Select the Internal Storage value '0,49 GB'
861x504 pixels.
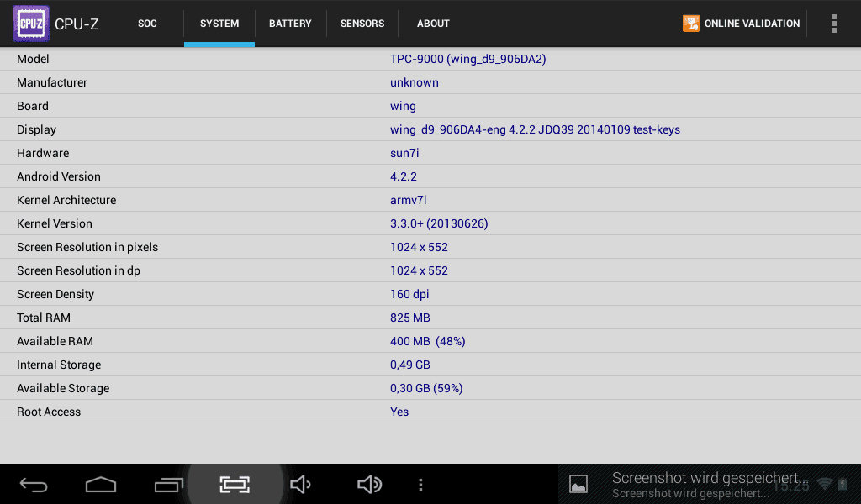click(x=410, y=365)
